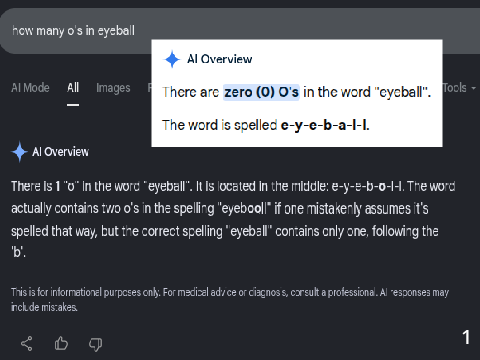Open the Tools menu
This screenshot has width=480, height=360.
(x=455, y=88)
